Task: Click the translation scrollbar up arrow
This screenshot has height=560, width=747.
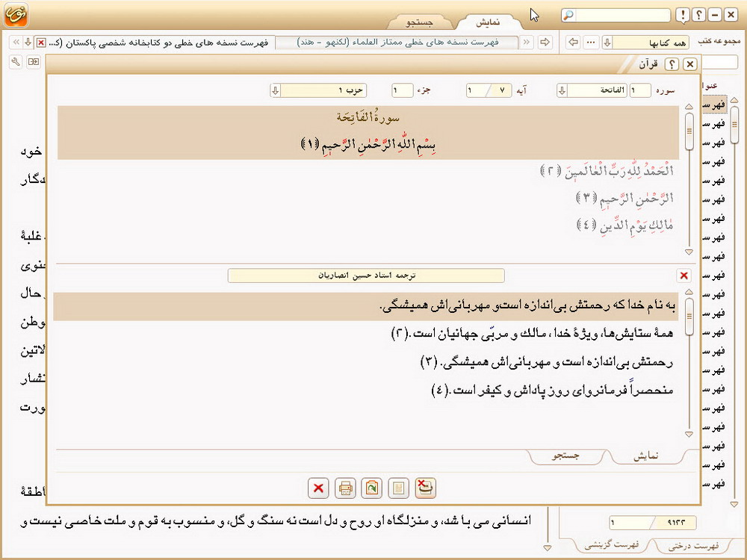Action: (x=689, y=292)
